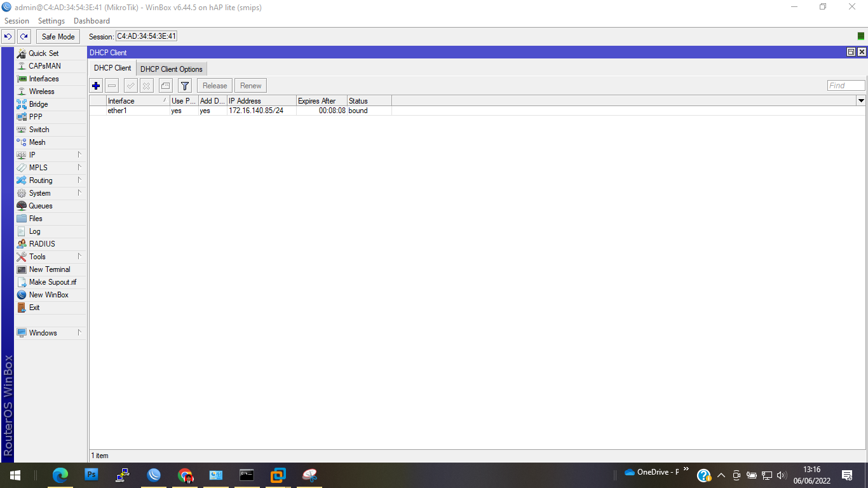Open the filter funnel tool
Viewport: 868px width, 488px height.
(185, 86)
